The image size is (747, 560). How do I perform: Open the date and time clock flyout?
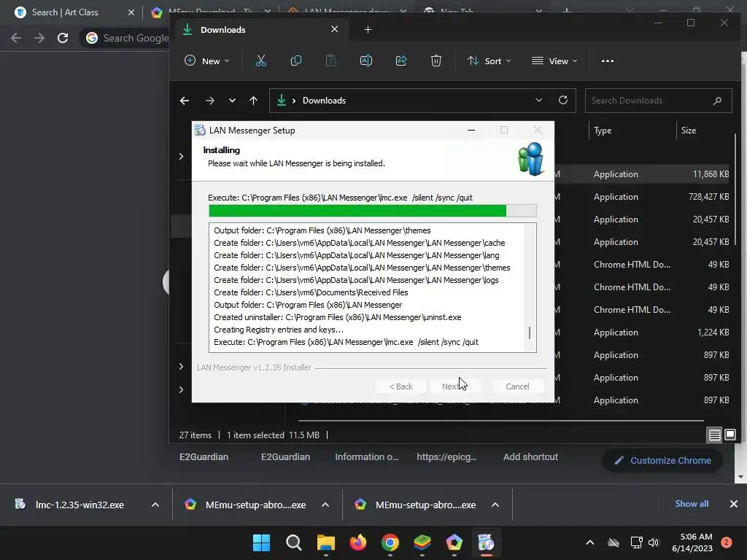[692, 542]
